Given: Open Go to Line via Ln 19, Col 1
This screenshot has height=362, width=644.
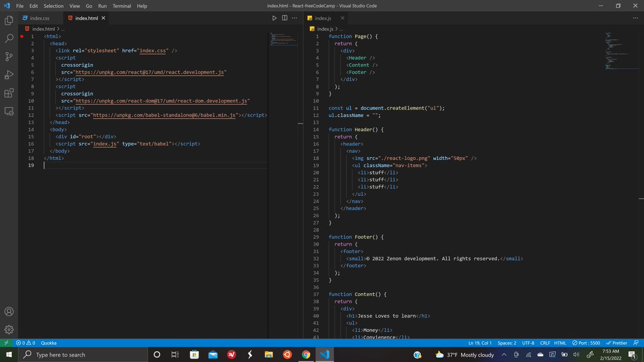Looking at the screenshot, I should tap(480, 343).
